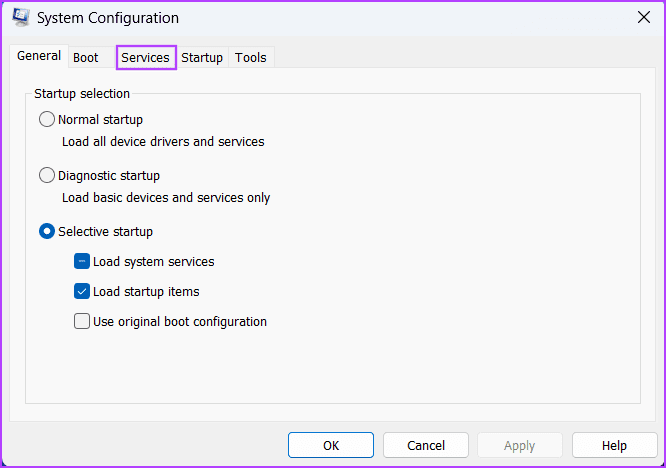The height and width of the screenshot is (468, 666).
Task: Go to the Startup tab
Action: [x=202, y=57]
